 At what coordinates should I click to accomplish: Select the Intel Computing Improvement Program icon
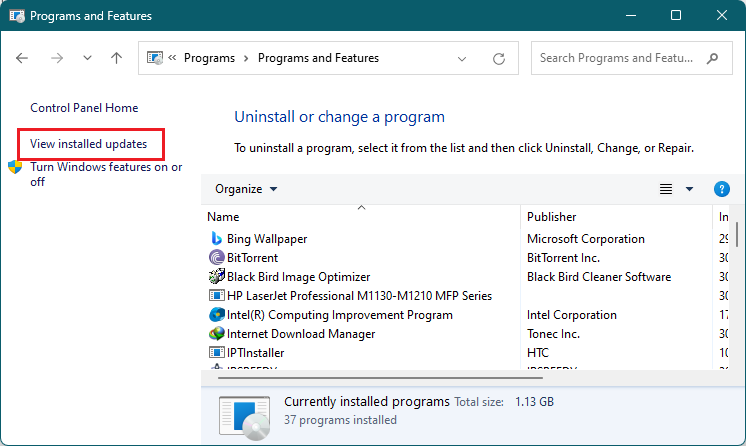point(217,315)
